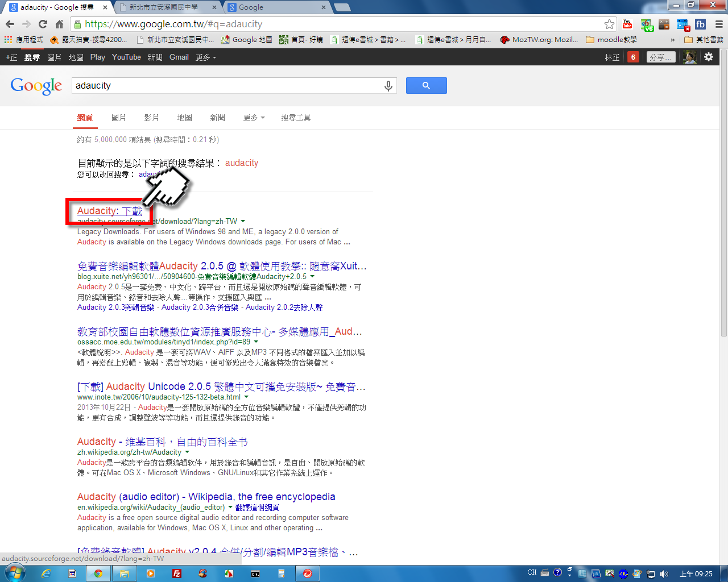The image size is (728, 582).
Task: Expand 更多 dropdown in results tabs
Action: 254,118
